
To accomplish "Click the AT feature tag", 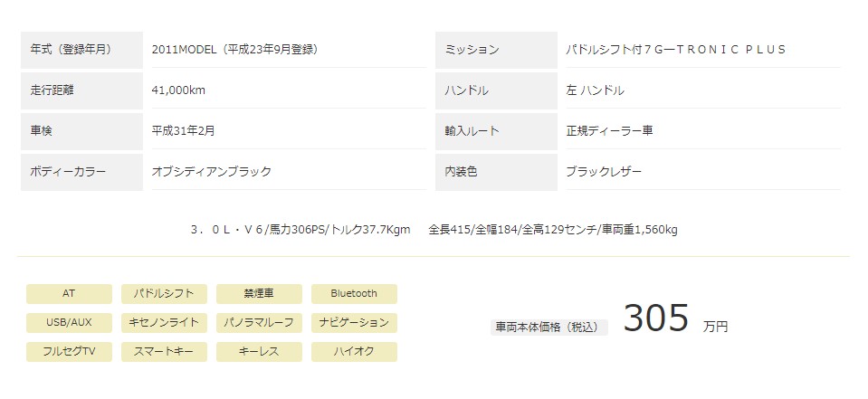I will [69, 294].
